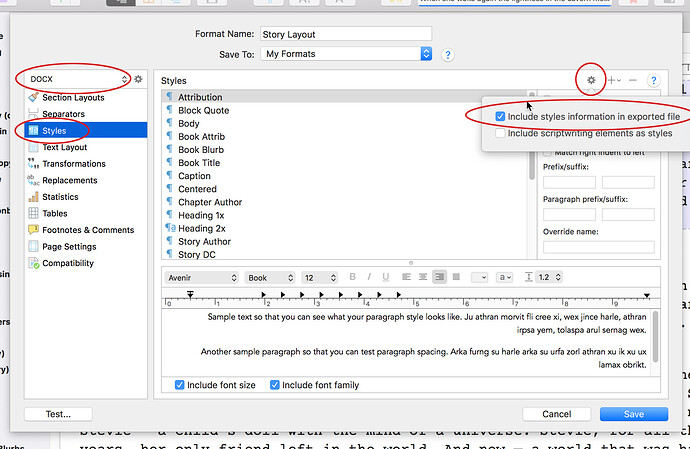Toggle the Include font size checkbox

[180, 385]
